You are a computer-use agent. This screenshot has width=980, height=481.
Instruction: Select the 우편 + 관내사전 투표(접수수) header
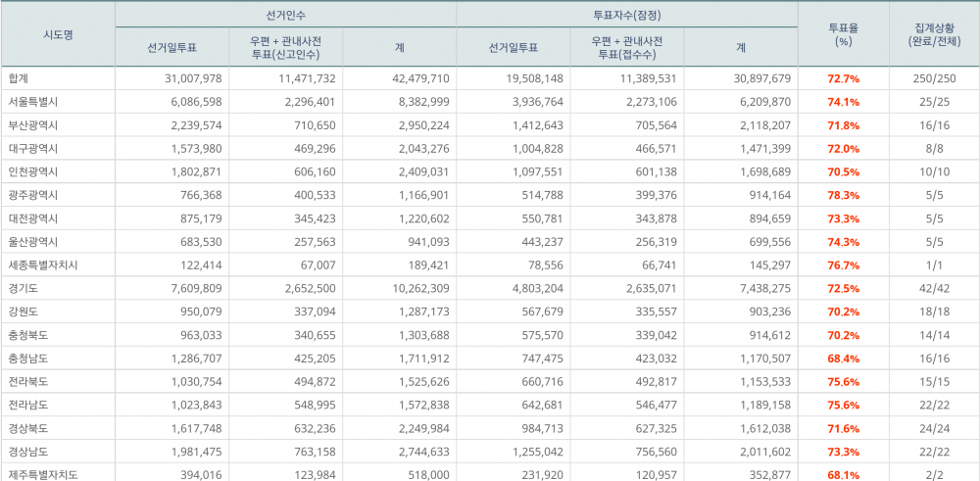click(x=627, y=47)
